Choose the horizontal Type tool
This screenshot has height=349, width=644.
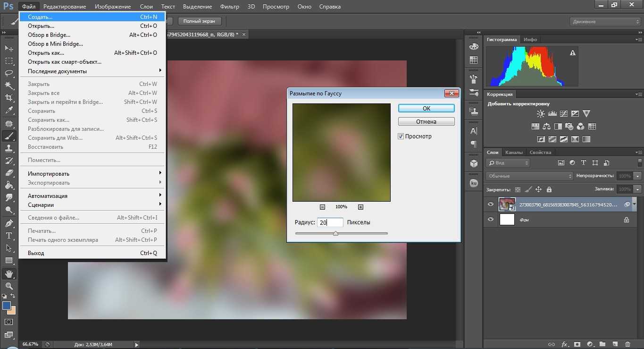[9, 235]
